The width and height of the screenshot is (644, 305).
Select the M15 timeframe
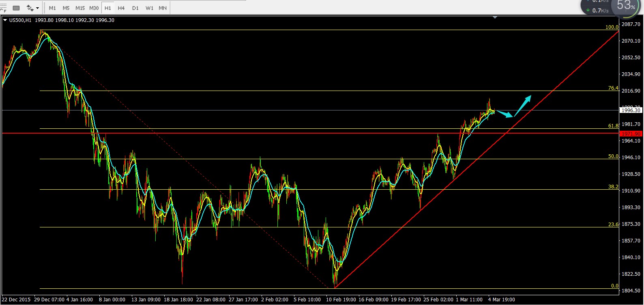click(80, 8)
